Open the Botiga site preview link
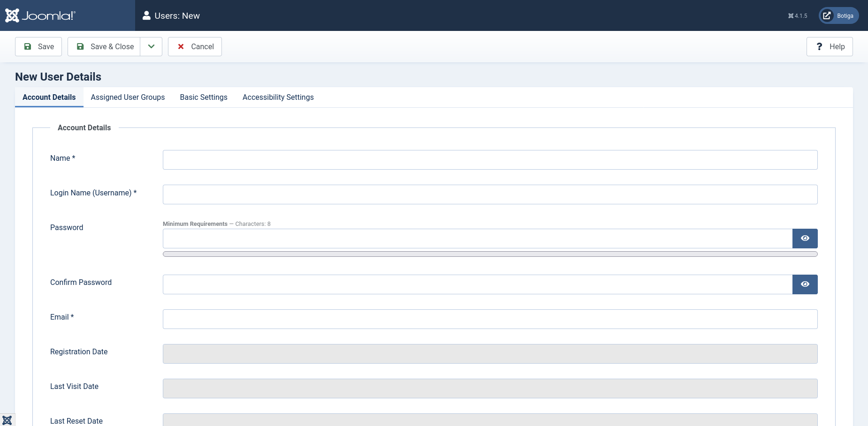 (x=839, y=15)
